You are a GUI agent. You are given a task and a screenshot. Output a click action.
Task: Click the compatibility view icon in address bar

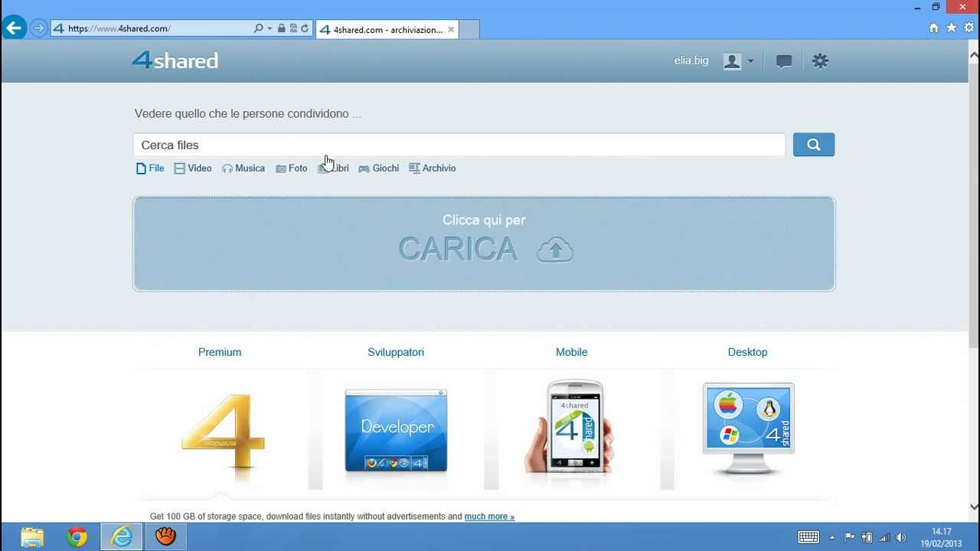(293, 28)
